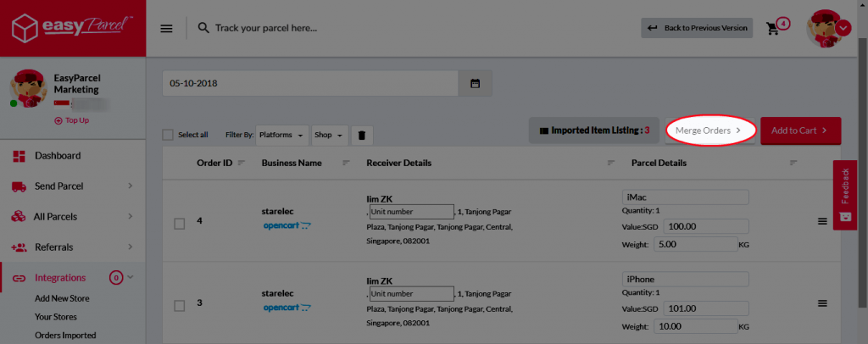The image size is (868, 344).
Task: Click the opencart logo in order 3
Action: pos(287,308)
